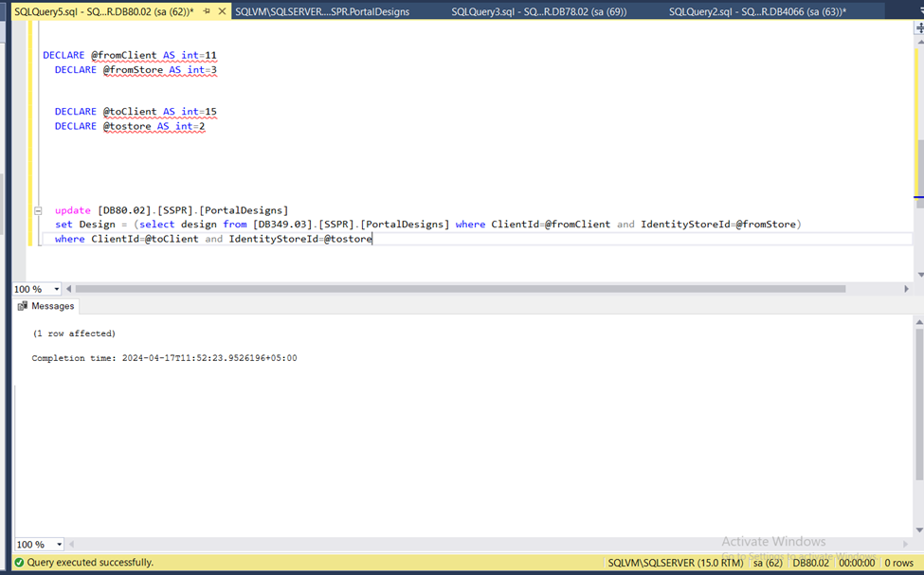The image size is (924, 575).
Task: Click the Messages tab icon beside its label
Action: click(21, 306)
